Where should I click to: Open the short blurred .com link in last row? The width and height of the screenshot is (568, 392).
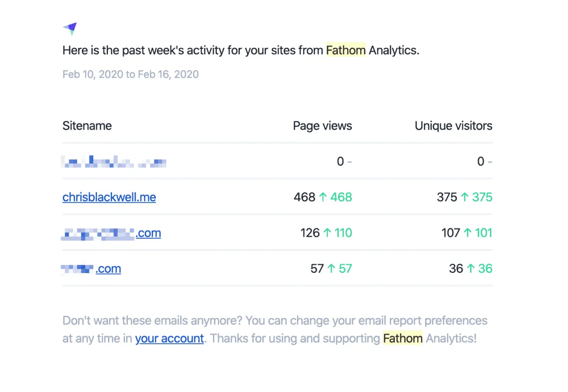(x=91, y=269)
